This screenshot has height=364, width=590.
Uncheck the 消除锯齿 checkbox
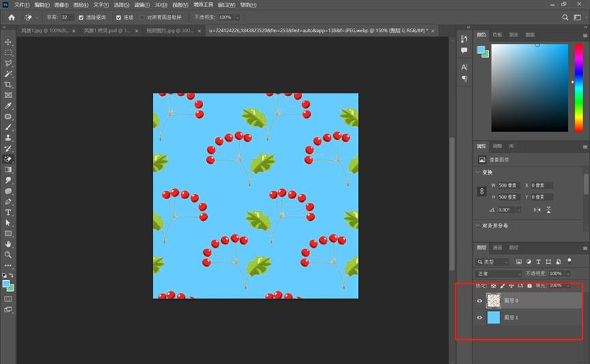tap(82, 17)
